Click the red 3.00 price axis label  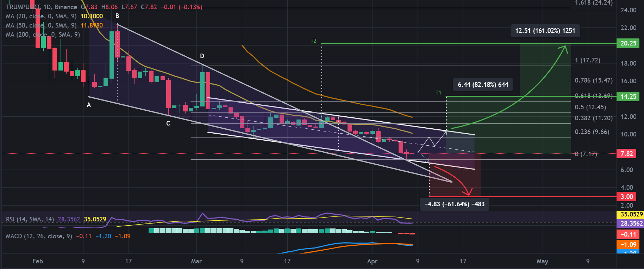(x=627, y=197)
